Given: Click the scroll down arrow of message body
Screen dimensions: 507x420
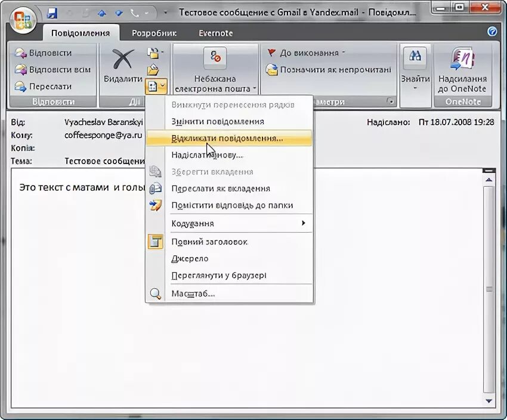Looking at the screenshot, I should point(489,401).
